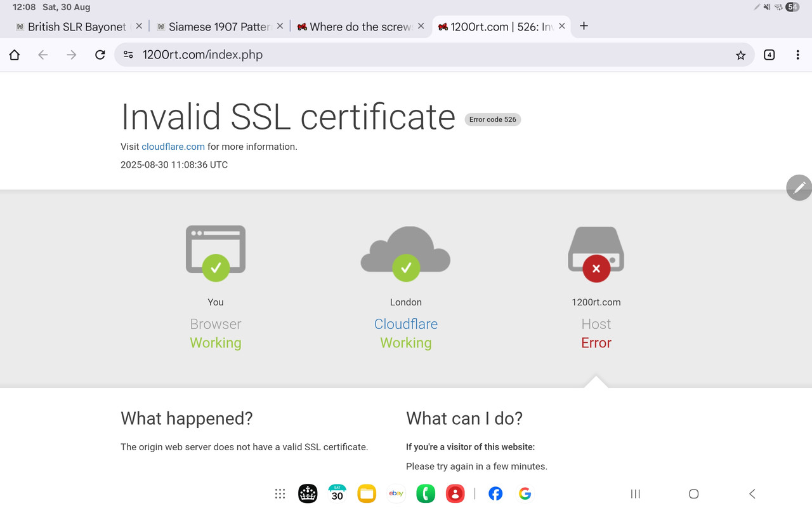The width and height of the screenshot is (812, 508).
Task: Tap the "Browser" label
Action: coord(216,324)
